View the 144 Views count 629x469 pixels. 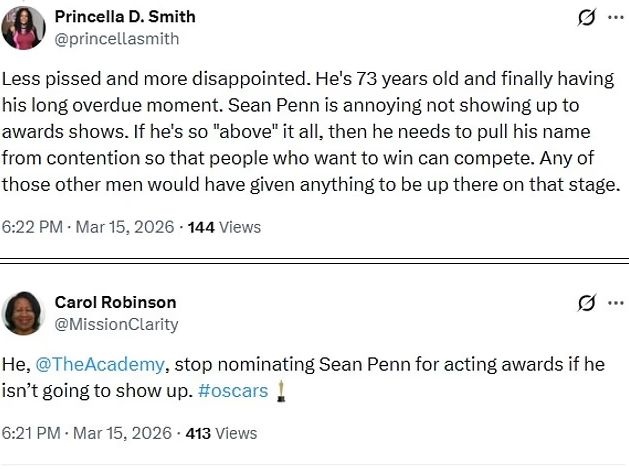click(x=224, y=227)
